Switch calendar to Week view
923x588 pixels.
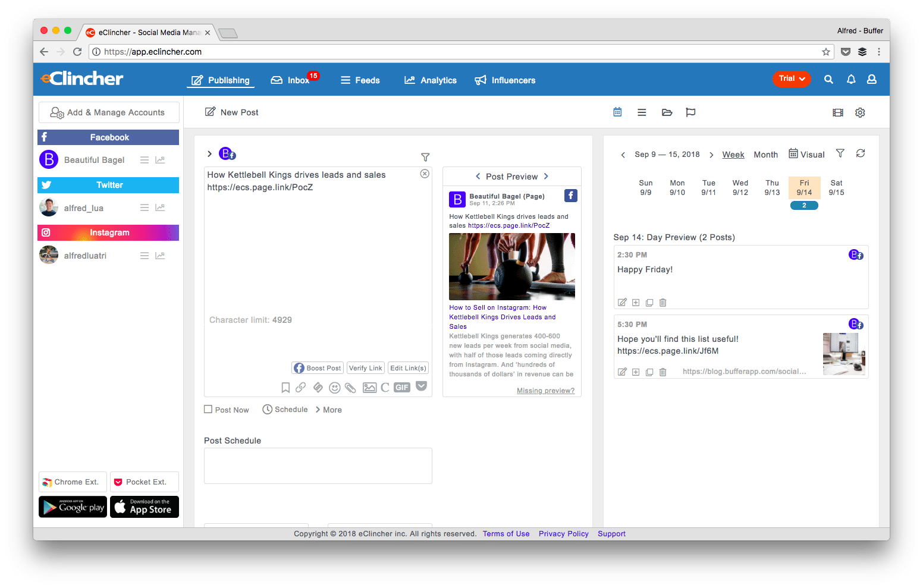pyautogui.click(x=733, y=155)
